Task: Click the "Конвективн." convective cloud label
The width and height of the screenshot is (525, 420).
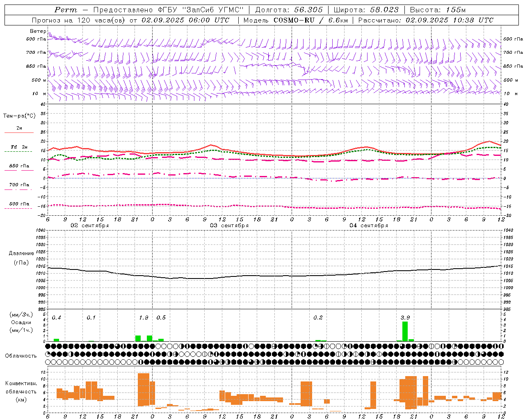Action: 21,383
